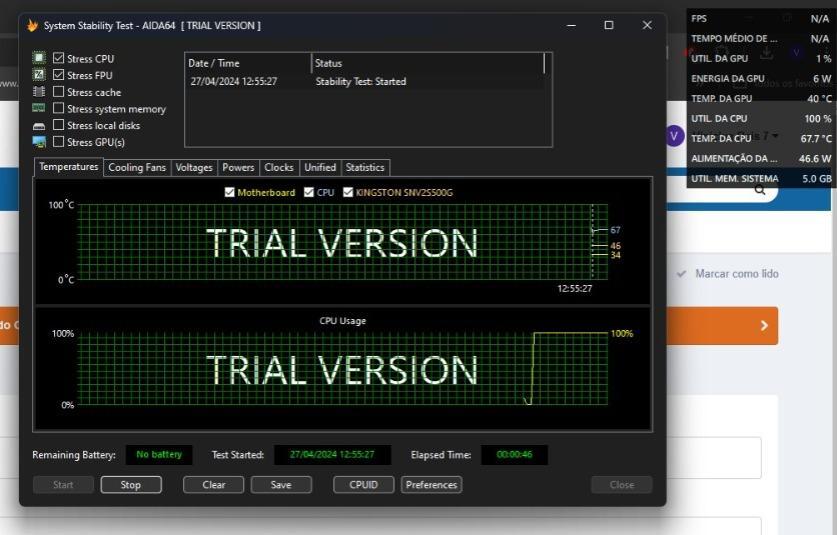
Task: Save the stability test results
Action: 281,485
